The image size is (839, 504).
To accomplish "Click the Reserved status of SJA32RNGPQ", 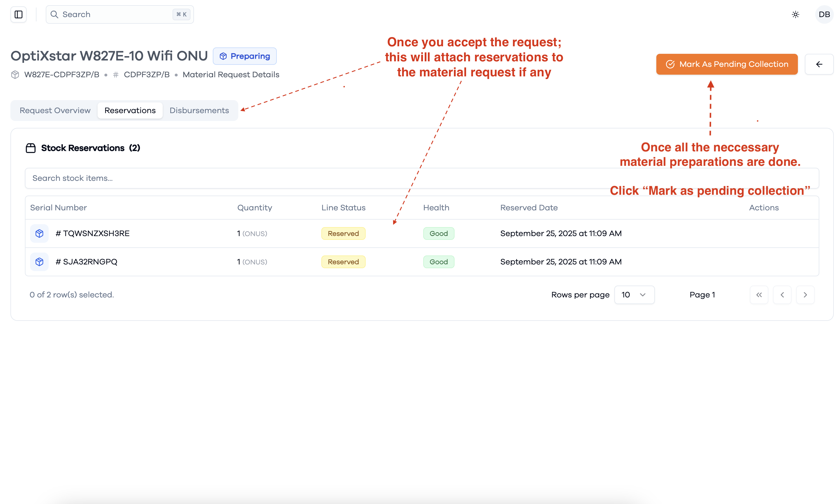I will [343, 262].
